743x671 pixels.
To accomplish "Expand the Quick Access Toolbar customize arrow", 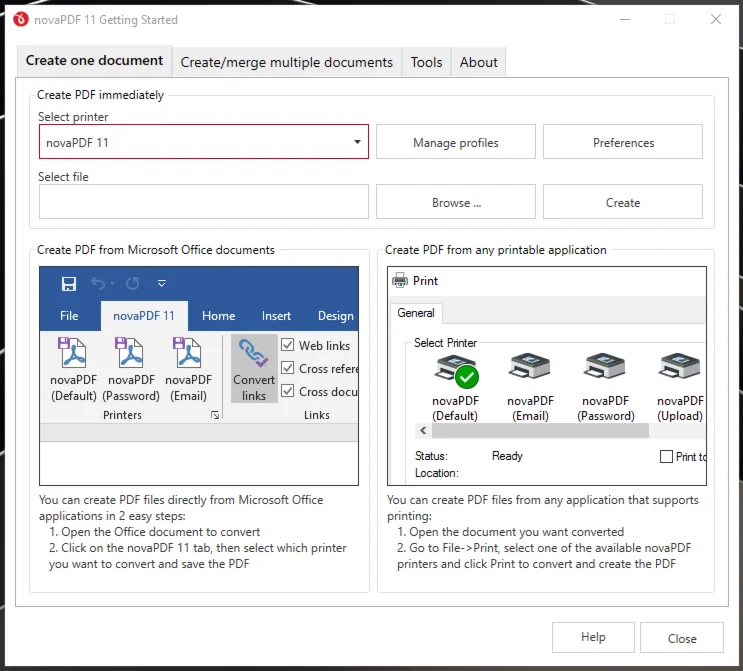I will (x=162, y=284).
